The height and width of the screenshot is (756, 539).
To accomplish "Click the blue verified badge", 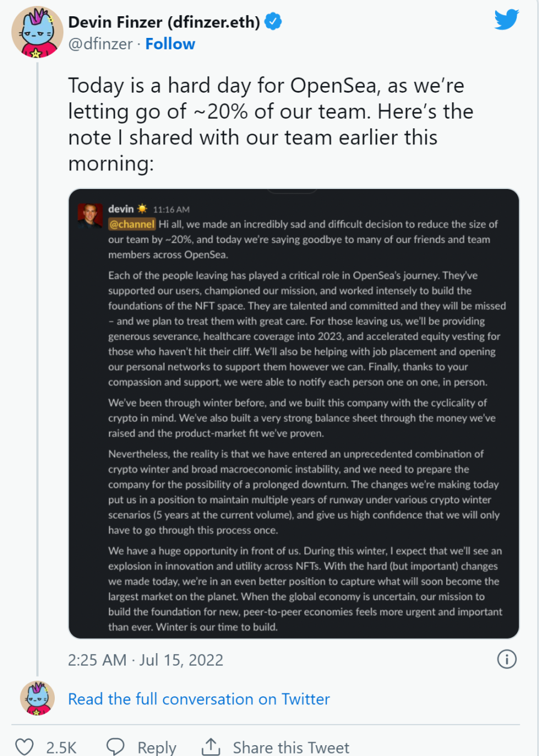I will [275, 22].
